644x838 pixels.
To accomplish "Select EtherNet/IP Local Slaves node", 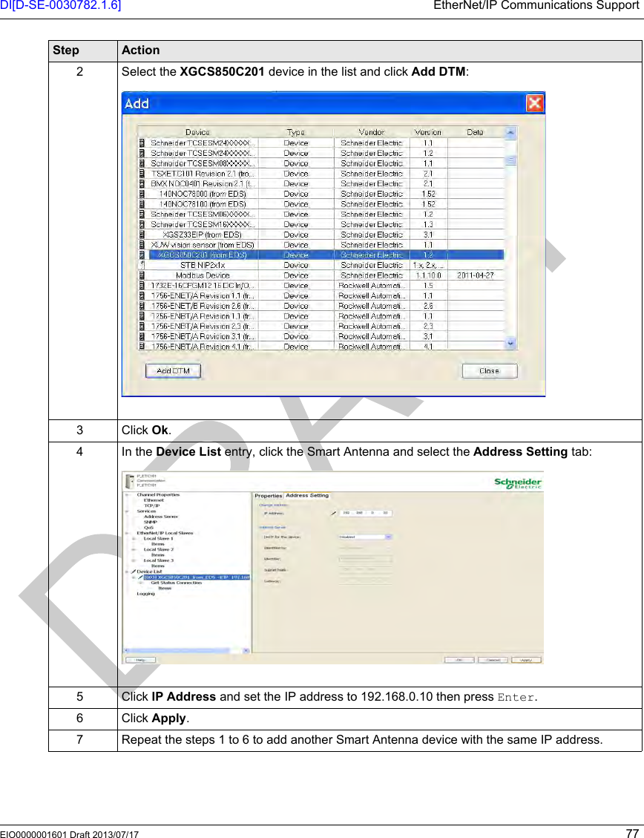I will click(165, 533).
